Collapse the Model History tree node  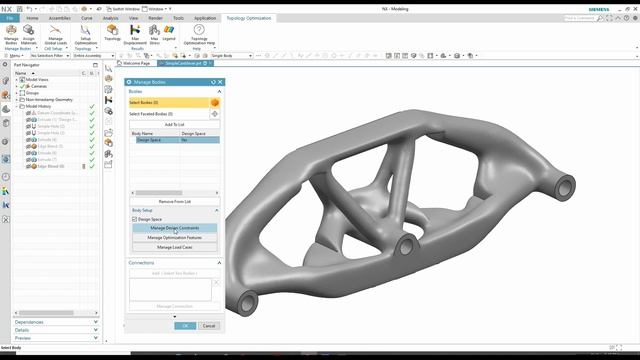click(17, 107)
